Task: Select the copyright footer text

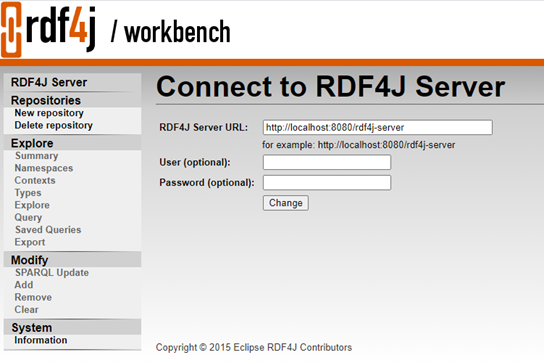Action: point(254,347)
